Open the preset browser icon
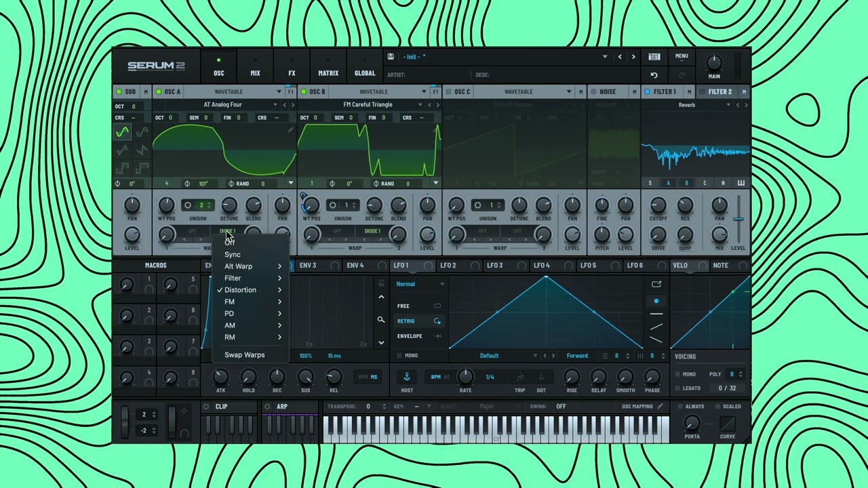 [654, 57]
